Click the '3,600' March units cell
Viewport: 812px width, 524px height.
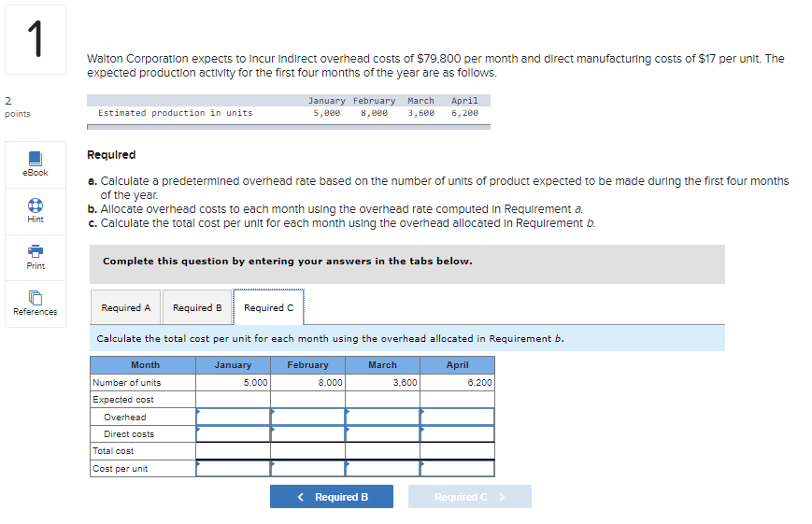click(x=382, y=383)
